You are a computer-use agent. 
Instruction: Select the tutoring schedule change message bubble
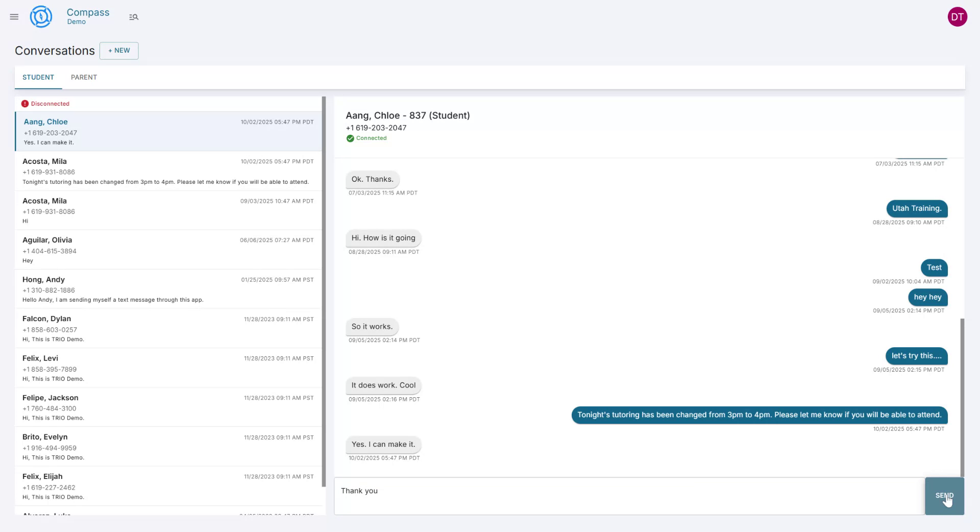click(x=758, y=415)
